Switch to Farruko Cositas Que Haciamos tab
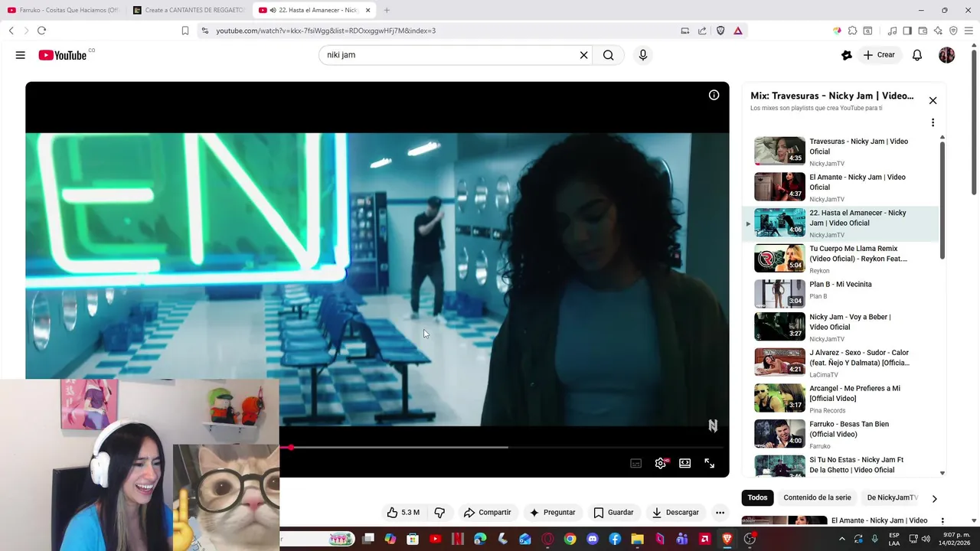Viewport: 980px width, 551px height. [64, 10]
